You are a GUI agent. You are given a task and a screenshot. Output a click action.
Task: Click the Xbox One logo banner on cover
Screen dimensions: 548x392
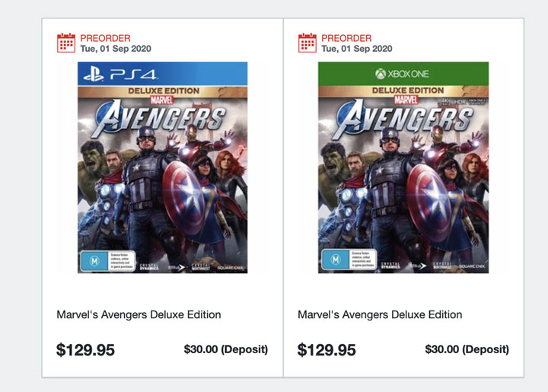click(x=403, y=74)
